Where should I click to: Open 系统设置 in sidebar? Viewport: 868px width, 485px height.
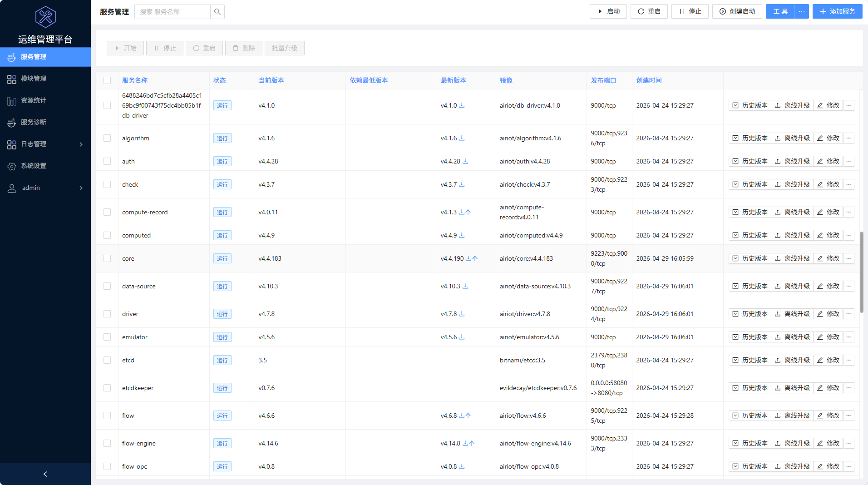(45, 166)
